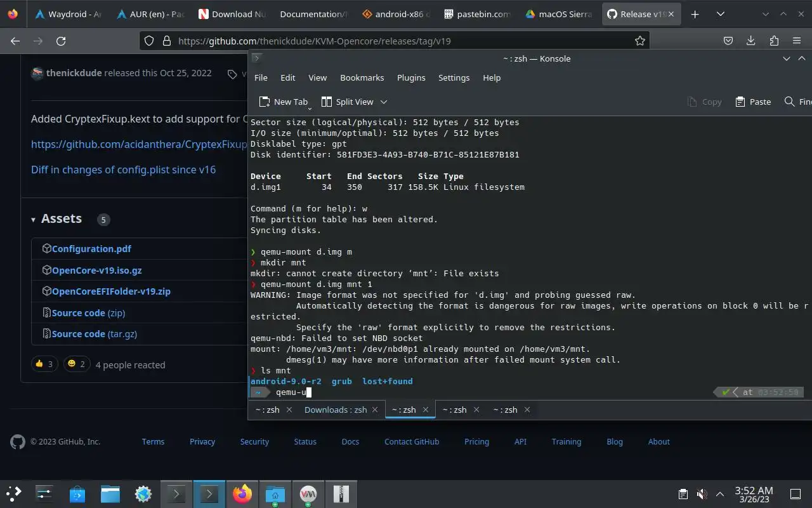The image size is (812, 508).
Task: Go back in Firefox history
Action: (15, 41)
